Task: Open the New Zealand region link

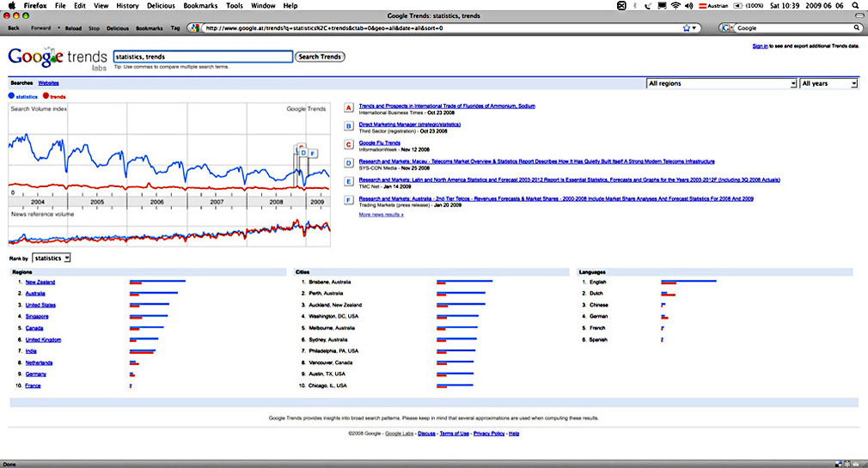Action: point(40,283)
